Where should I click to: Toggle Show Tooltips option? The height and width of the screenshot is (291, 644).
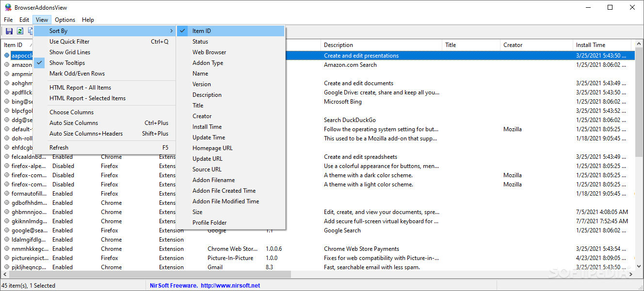[x=104, y=63]
